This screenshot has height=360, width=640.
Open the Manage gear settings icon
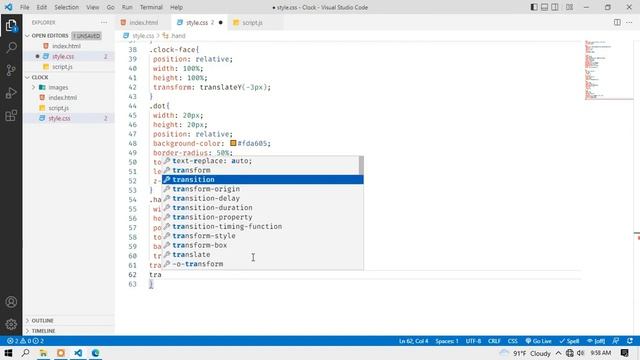[x=11, y=324]
